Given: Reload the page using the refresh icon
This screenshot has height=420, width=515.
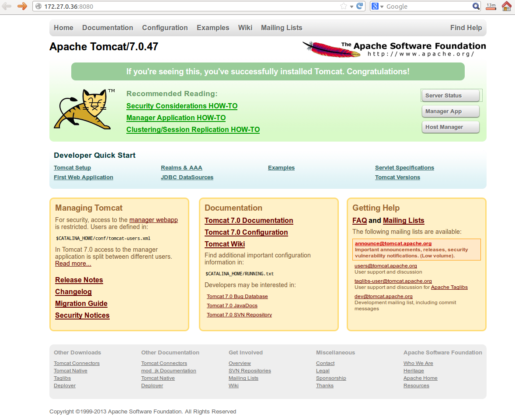Looking at the screenshot, I should click(x=360, y=6).
